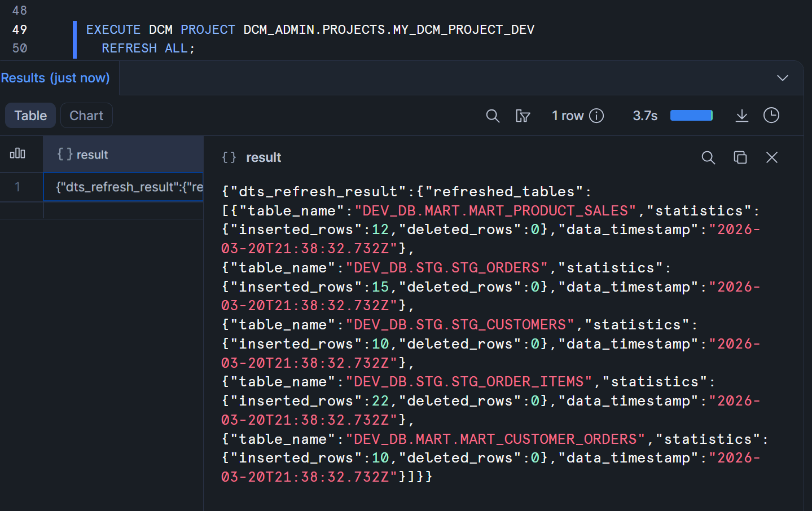Screen dimensions: 812x511
Task: Collapse the results pane with the chevron
Action: click(x=782, y=78)
